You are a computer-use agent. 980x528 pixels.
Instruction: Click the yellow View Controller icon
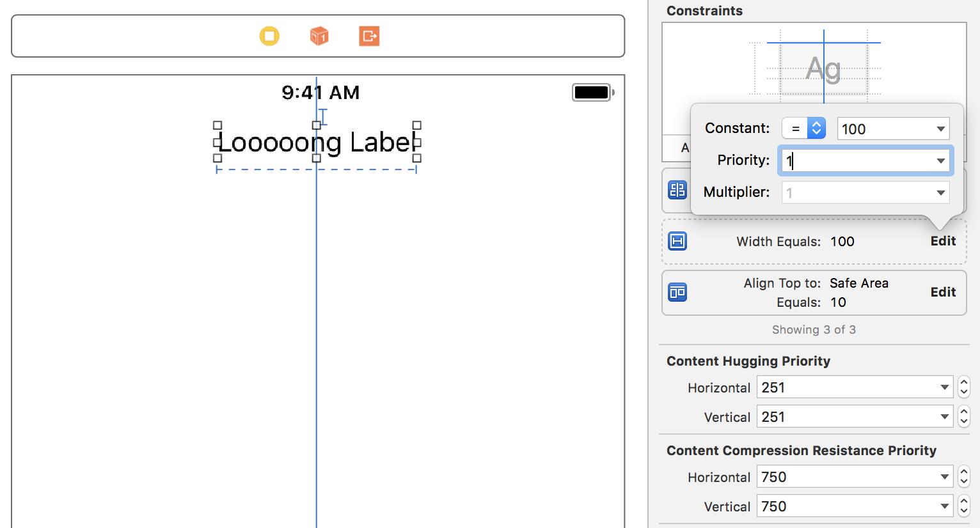coord(269,36)
